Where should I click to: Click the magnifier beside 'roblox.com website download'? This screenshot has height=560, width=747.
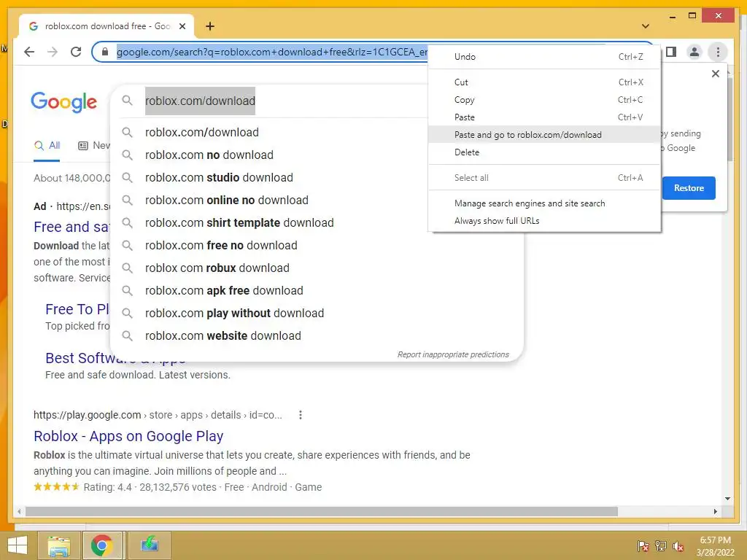coord(127,335)
